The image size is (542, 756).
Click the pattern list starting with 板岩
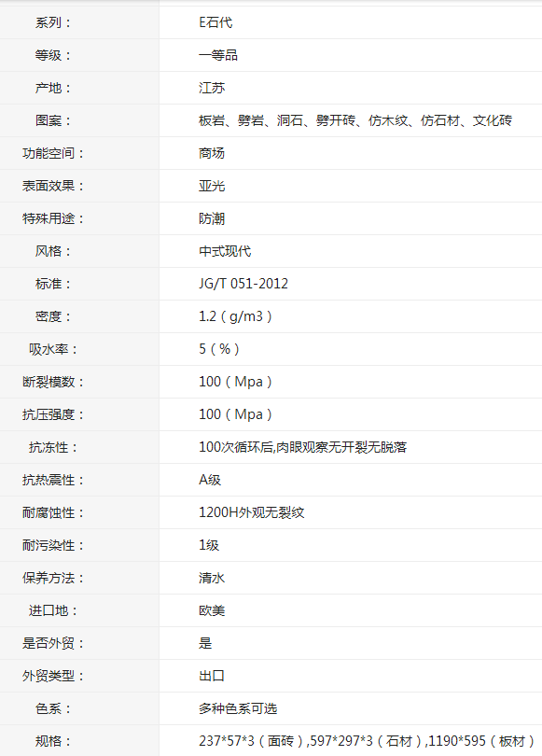[x=355, y=120]
